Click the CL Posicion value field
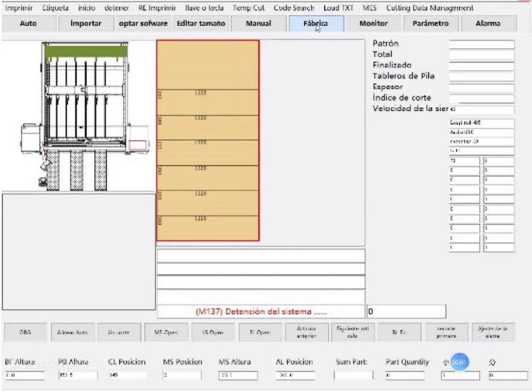Image resolution: width=532 pixels, height=392 pixels. 128,376
